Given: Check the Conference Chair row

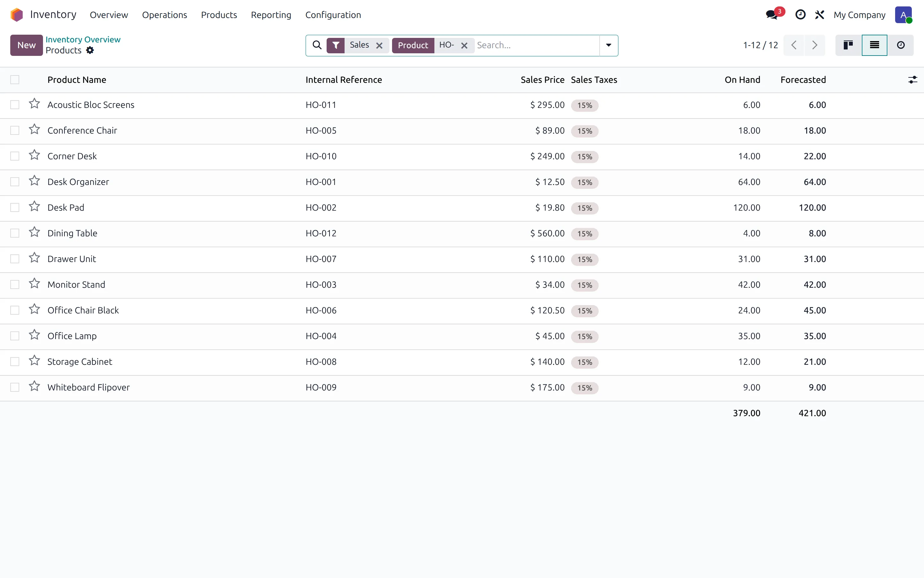Looking at the screenshot, I should (x=15, y=130).
